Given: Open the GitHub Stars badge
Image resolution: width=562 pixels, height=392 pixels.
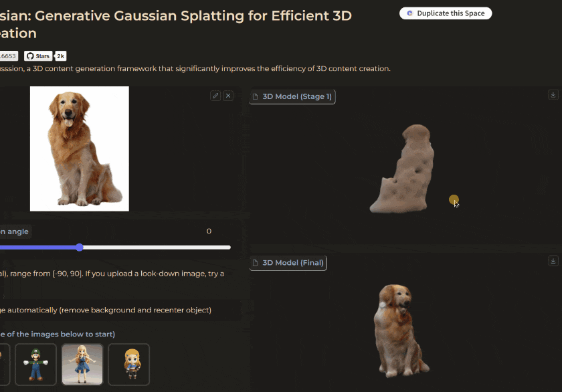Looking at the screenshot, I should [x=38, y=56].
